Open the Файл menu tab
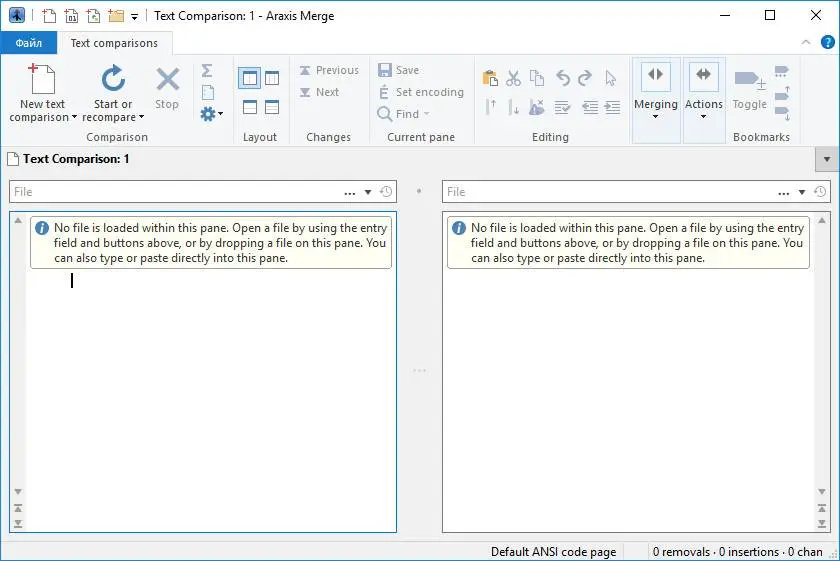 point(28,43)
